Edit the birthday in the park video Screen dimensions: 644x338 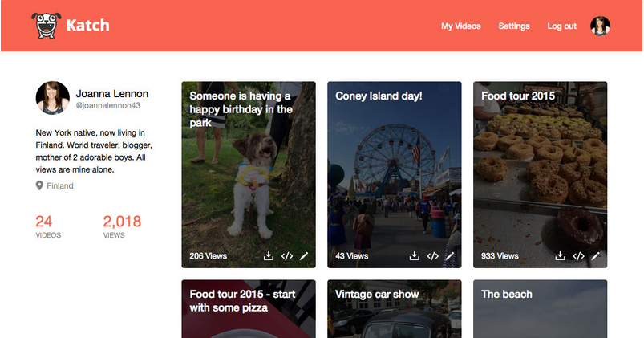coord(304,256)
